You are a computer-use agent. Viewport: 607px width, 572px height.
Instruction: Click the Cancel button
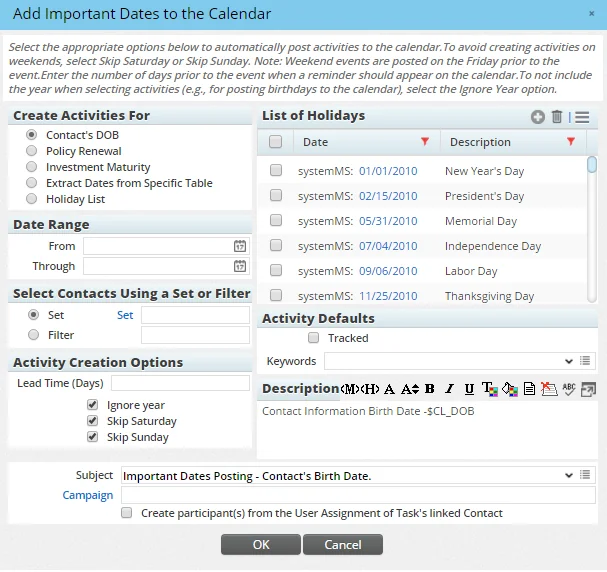click(343, 545)
